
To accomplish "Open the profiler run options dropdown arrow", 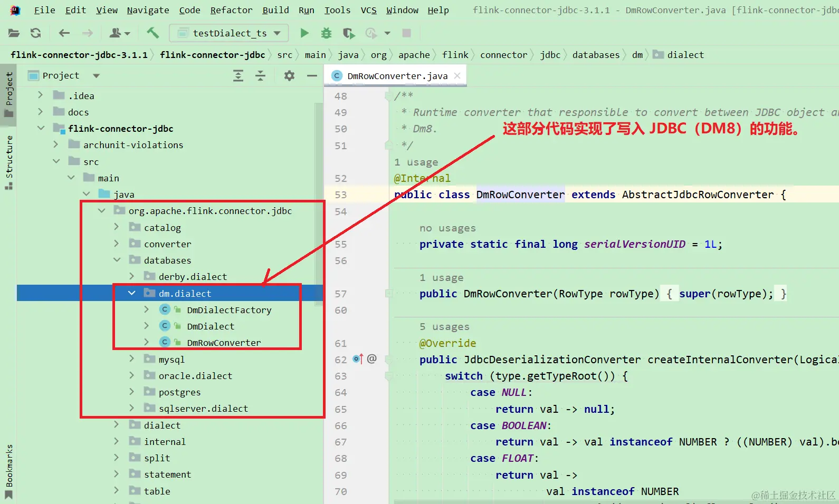I will click(x=387, y=33).
